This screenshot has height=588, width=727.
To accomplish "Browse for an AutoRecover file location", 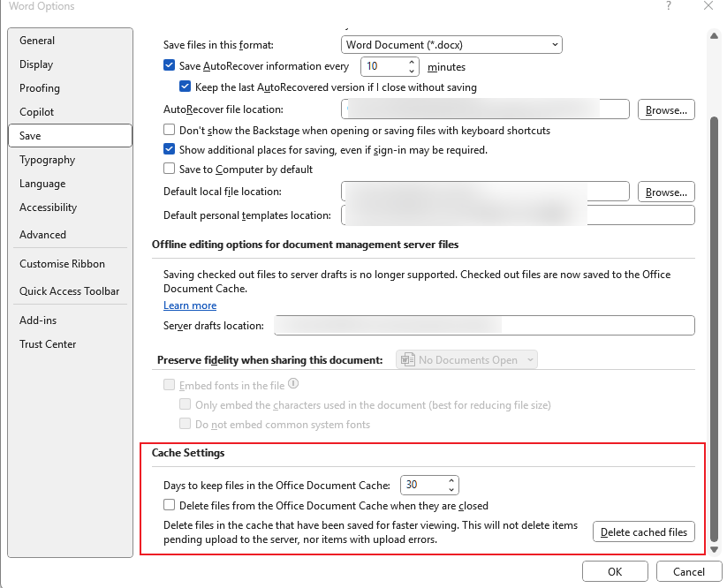I will tap(666, 109).
